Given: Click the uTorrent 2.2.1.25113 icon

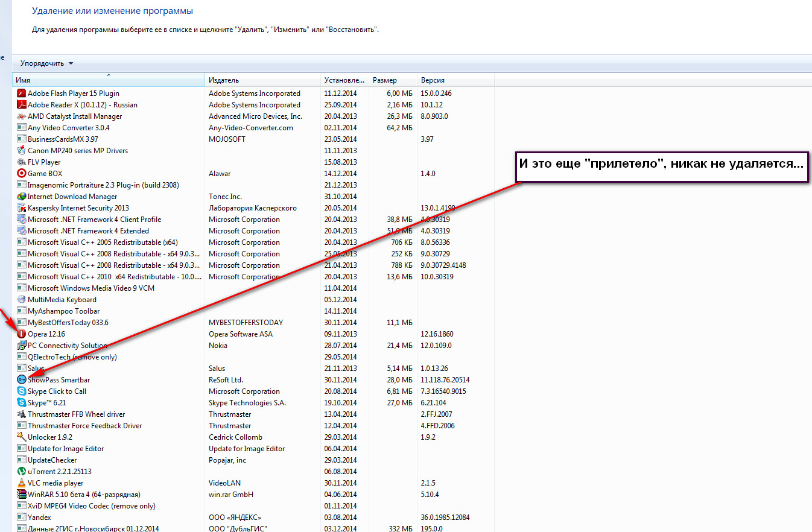Looking at the screenshot, I should tap(22, 472).
